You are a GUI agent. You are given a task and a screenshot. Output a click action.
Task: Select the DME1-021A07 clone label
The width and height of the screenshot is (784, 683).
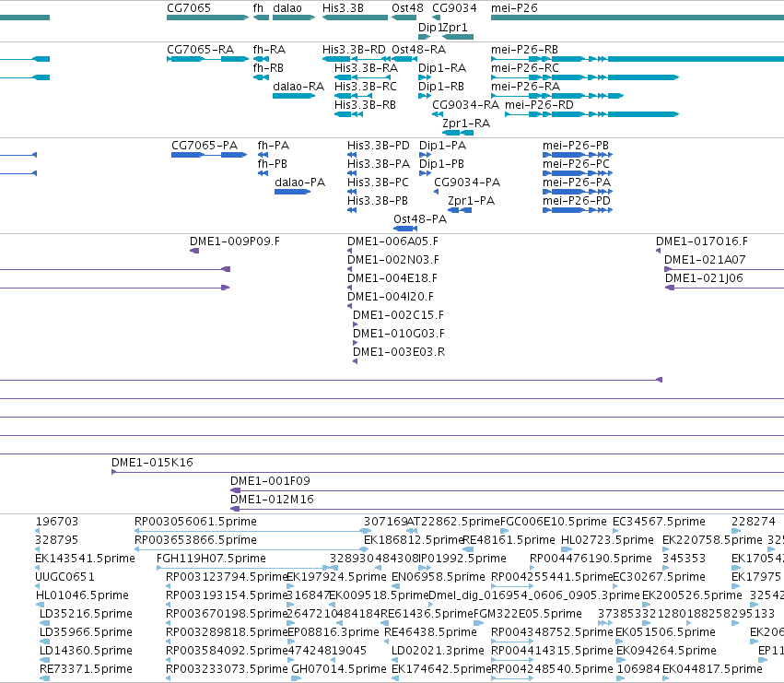click(x=705, y=260)
